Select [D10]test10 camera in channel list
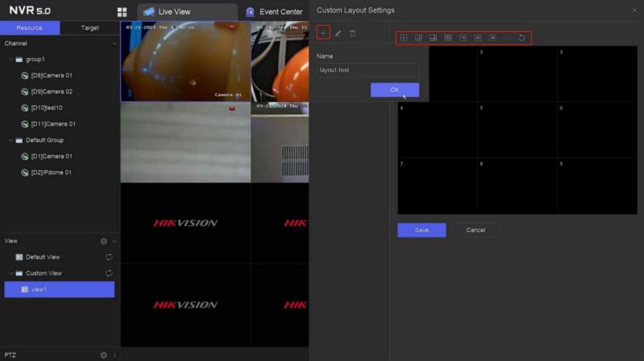This screenshot has width=644, height=361. pyautogui.click(x=47, y=108)
